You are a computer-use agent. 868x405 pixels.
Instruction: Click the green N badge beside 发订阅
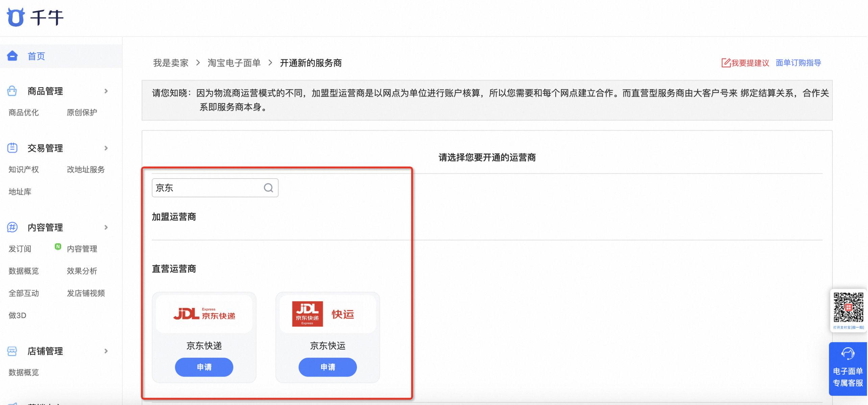tap(58, 246)
